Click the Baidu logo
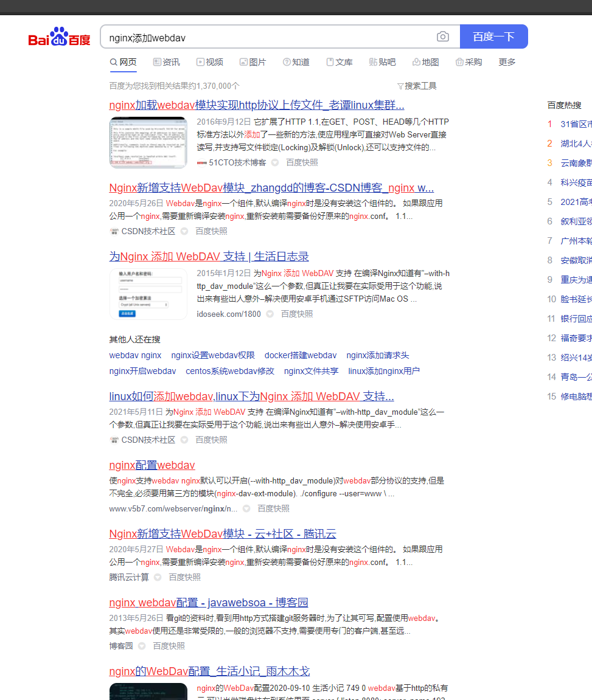 click(x=59, y=36)
